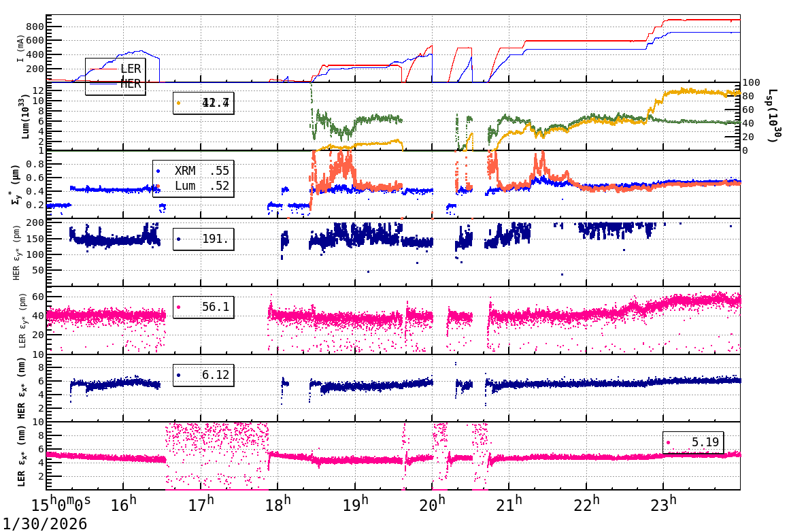The width and height of the screenshot is (789, 532).
Task: Click the navy marker beside value 191.
Action: tap(177, 239)
